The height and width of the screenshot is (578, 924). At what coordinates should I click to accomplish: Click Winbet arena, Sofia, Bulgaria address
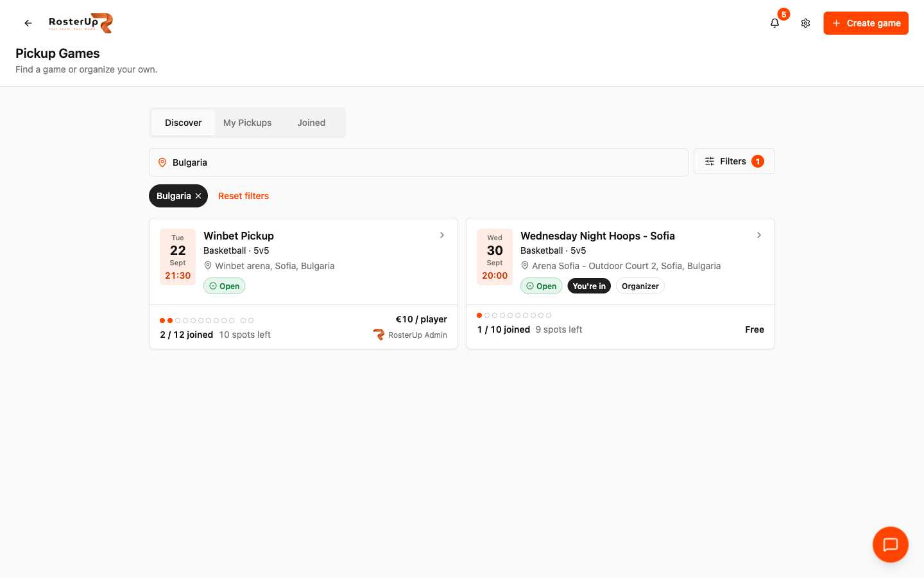click(x=275, y=266)
